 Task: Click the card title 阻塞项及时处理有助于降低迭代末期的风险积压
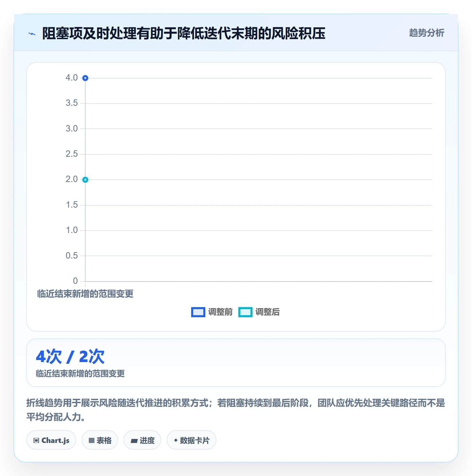pyautogui.click(x=184, y=33)
